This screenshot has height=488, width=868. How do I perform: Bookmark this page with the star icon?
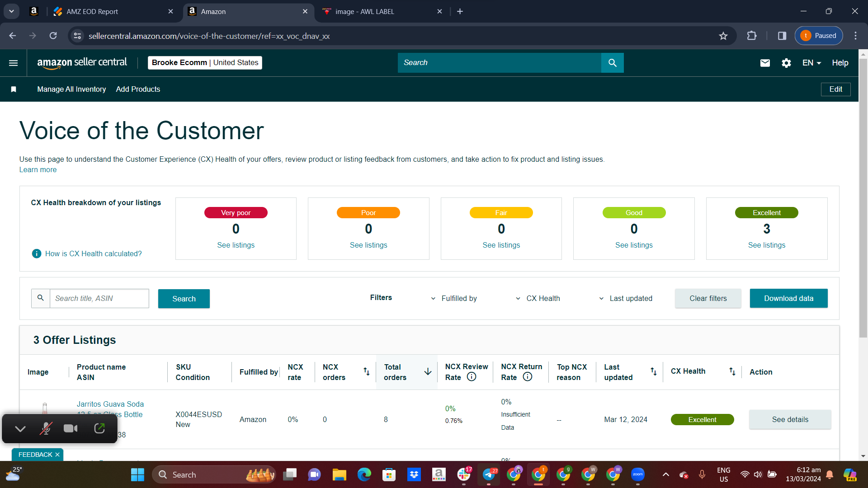coord(723,36)
